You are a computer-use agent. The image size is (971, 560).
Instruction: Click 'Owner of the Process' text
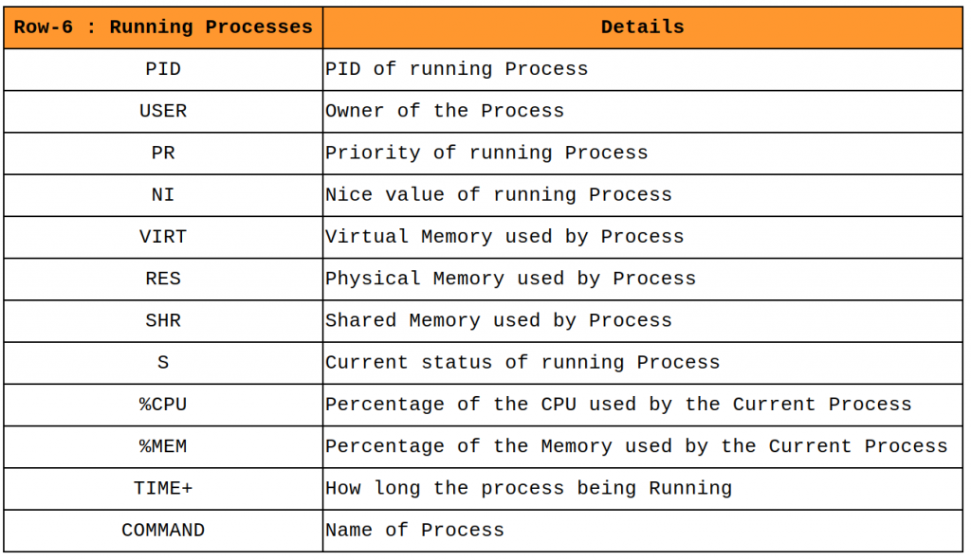coord(444,111)
